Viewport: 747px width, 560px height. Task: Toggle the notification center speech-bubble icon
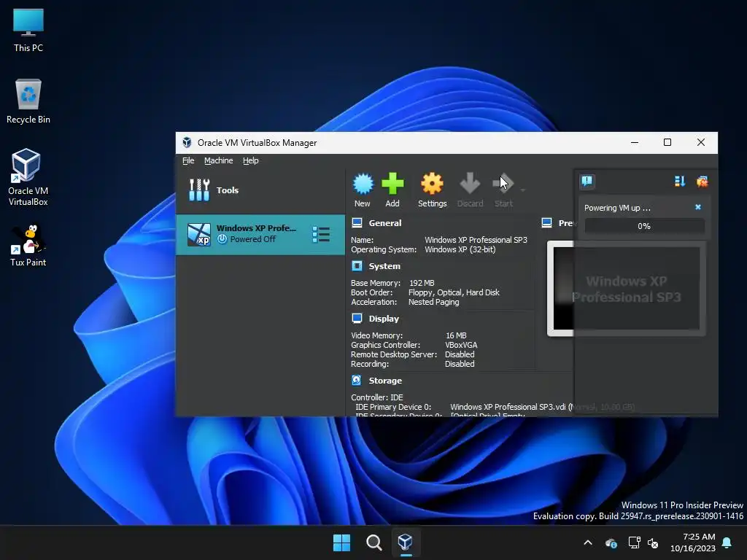[x=587, y=181]
